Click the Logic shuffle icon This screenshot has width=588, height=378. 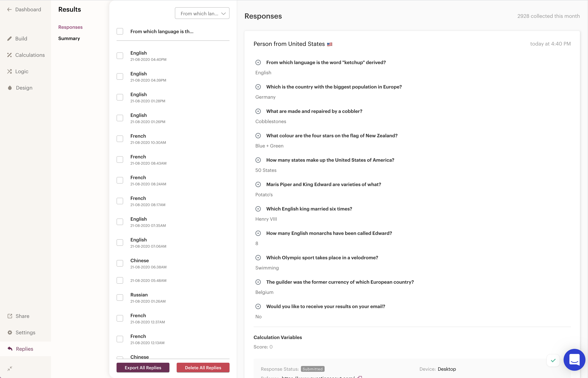pos(10,71)
